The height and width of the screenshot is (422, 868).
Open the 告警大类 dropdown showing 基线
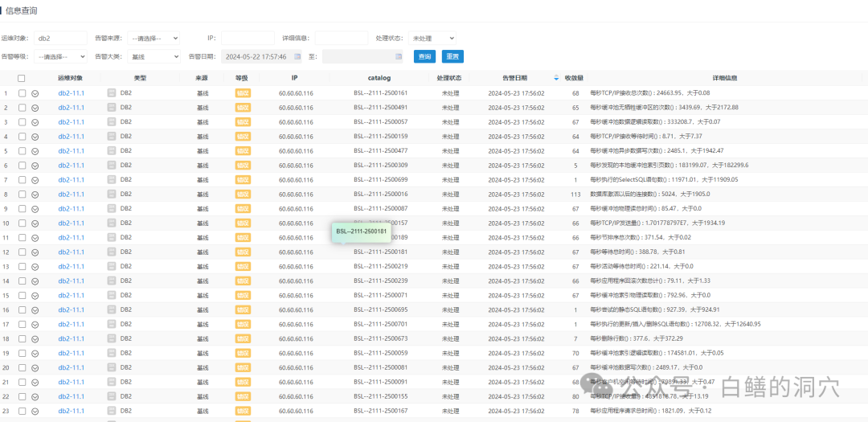(x=154, y=56)
